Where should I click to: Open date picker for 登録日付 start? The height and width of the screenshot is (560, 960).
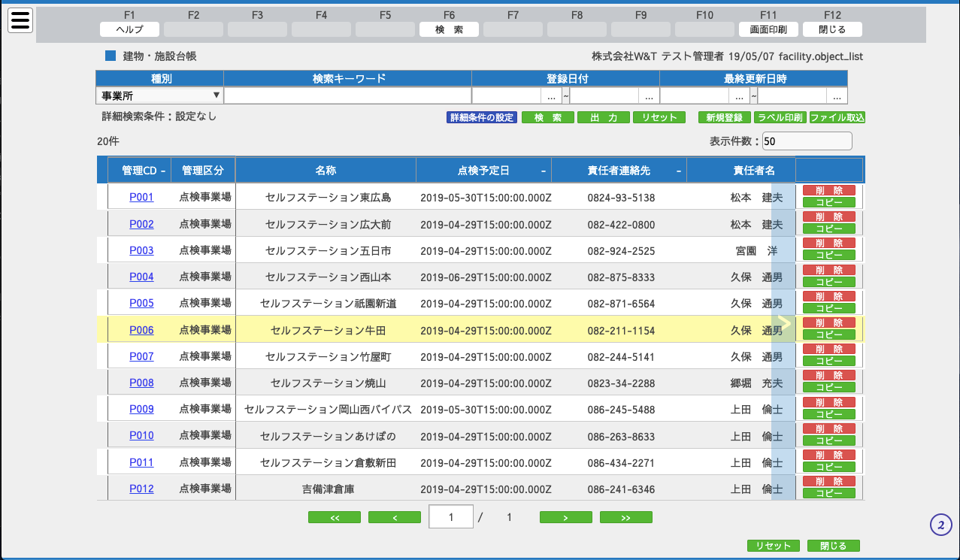552,96
